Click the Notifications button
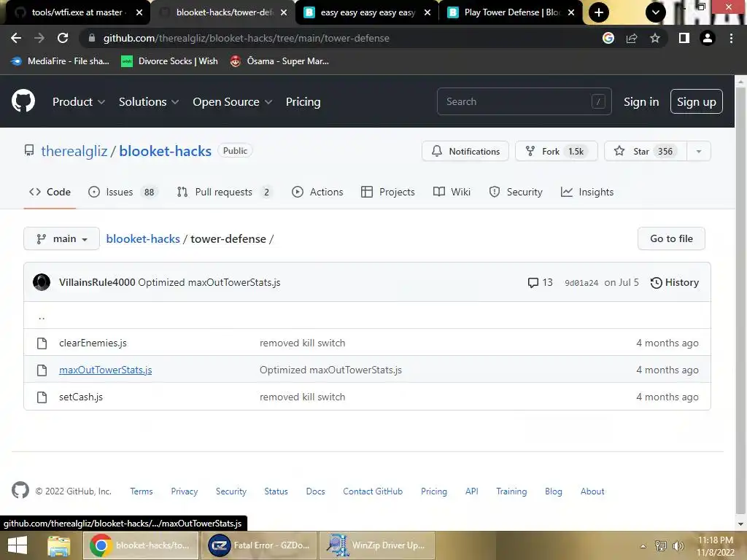The height and width of the screenshot is (560, 747). [x=465, y=152]
